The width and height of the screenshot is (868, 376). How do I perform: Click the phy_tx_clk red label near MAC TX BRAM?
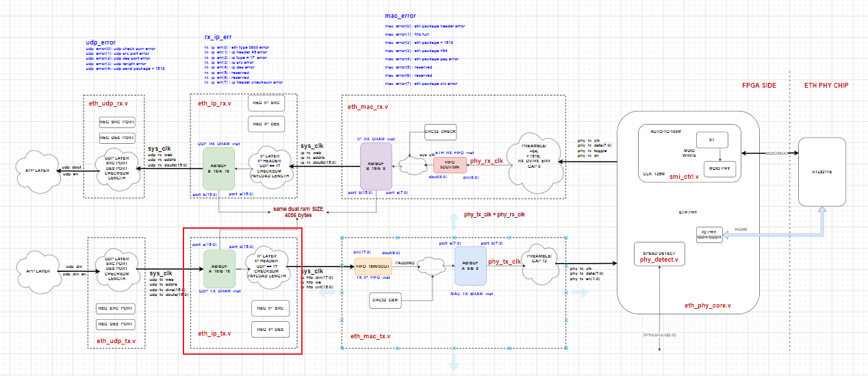point(505,262)
